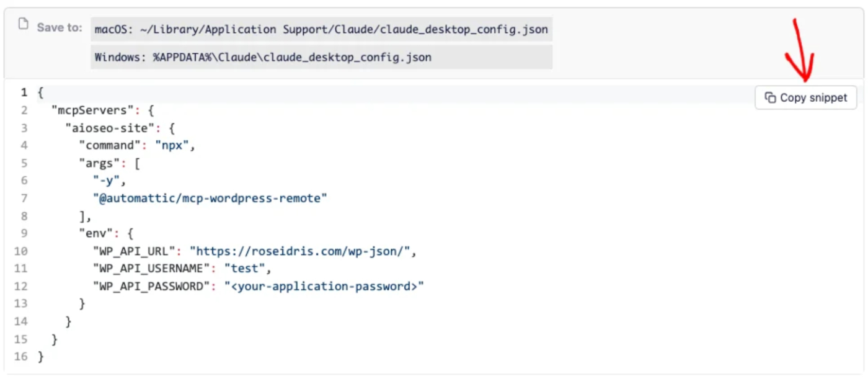Click line number 10 in gutter
The image size is (868, 381).
(x=22, y=251)
